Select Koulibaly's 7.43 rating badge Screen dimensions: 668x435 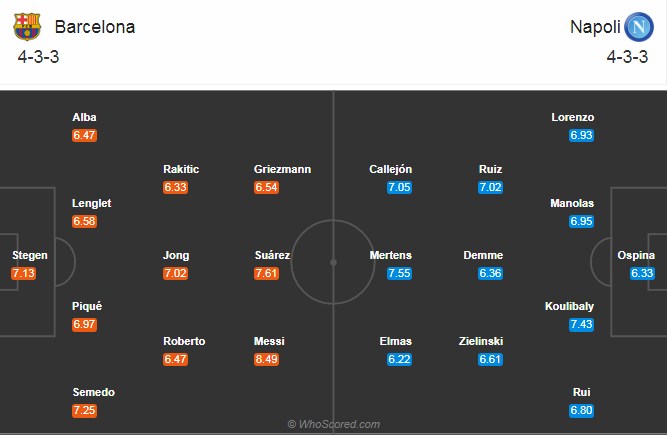click(582, 325)
